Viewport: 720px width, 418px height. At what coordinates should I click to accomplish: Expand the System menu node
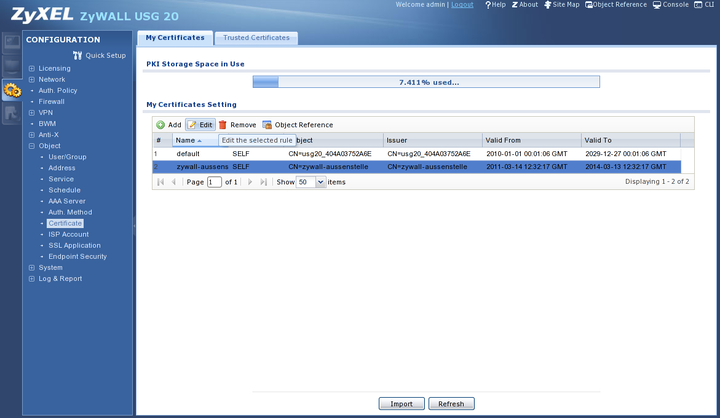pyautogui.click(x=32, y=267)
